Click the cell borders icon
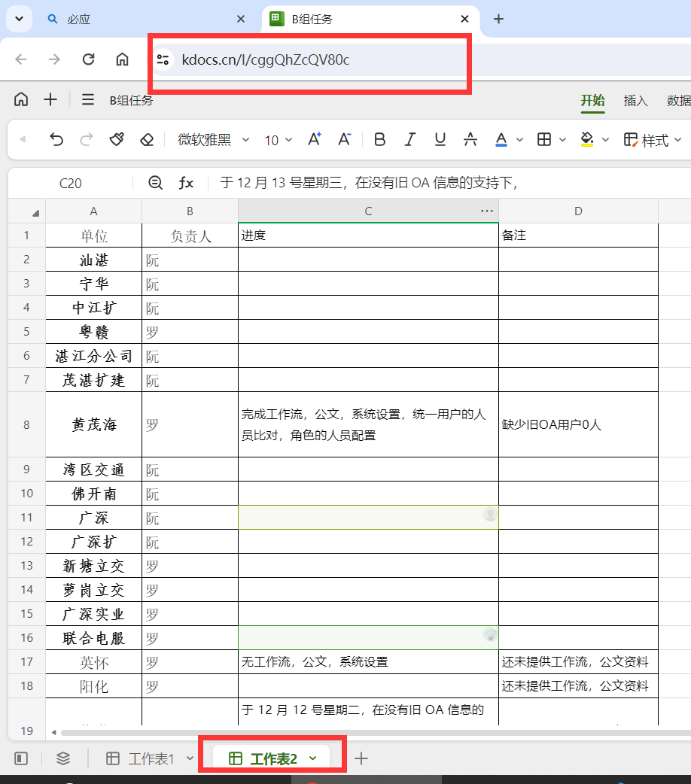691x784 pixels. click(544, 139)
